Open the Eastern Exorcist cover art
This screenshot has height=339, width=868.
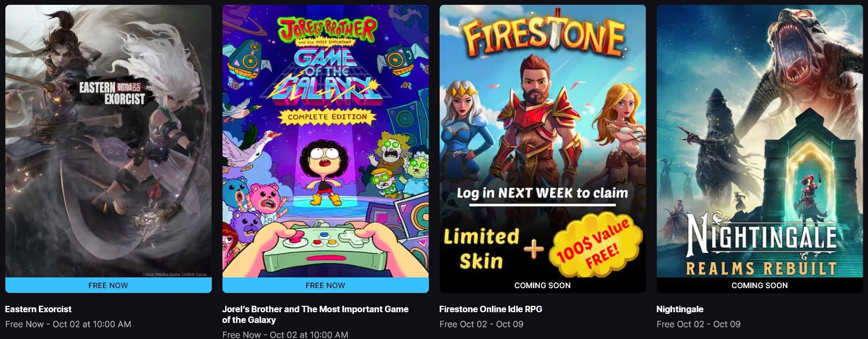point(108,141)
